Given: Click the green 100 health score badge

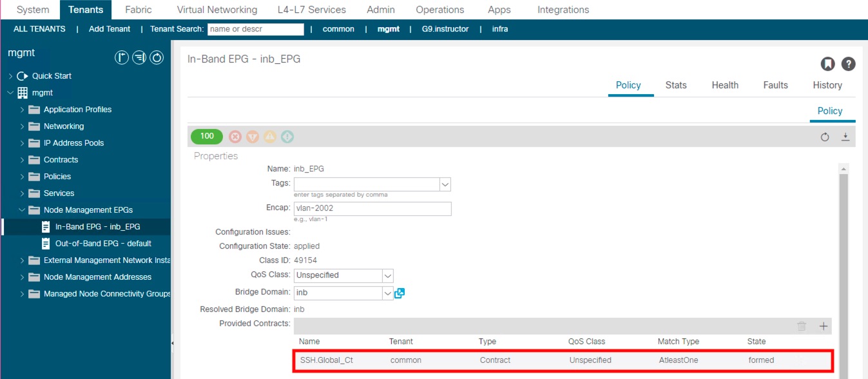Looking at the screenshot, I should coord(207,136).
